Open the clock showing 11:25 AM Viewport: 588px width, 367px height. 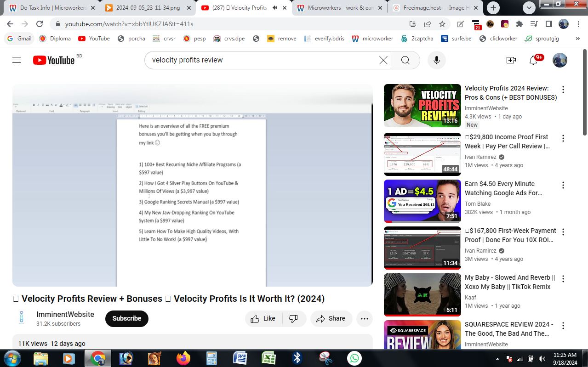[565, 358]
